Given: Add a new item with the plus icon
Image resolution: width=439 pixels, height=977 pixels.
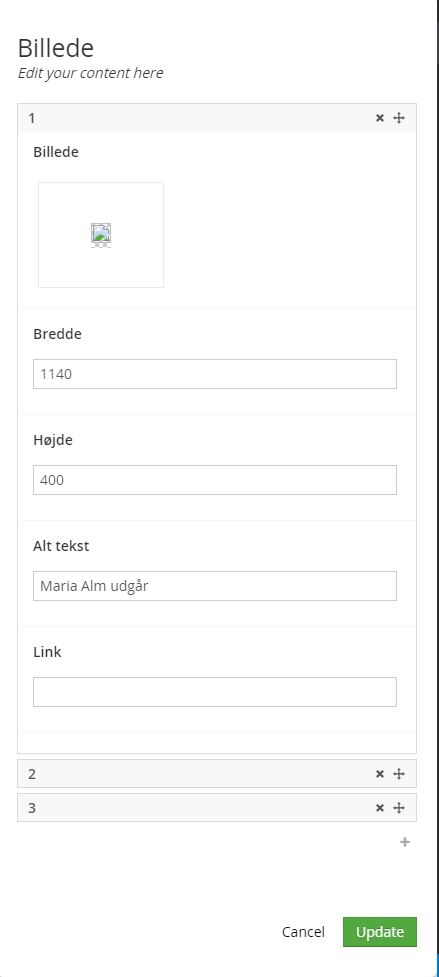Looking at the screenshot, I should point(405,842).
